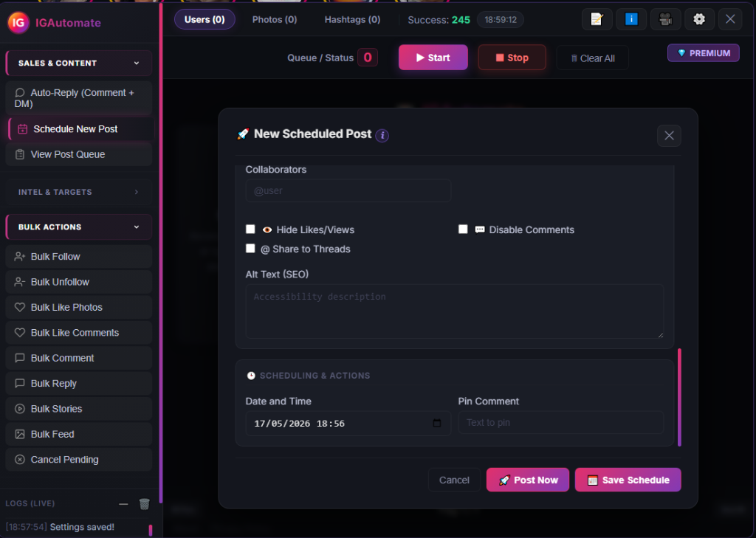Click the Success: 245 counter
Screen dimensions: 756x538
(439, 20)
